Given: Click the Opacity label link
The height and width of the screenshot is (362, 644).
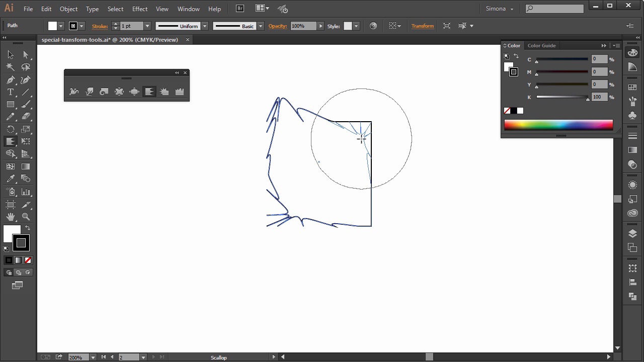Looking at the screenshot, I should click(x=277, y=26).
